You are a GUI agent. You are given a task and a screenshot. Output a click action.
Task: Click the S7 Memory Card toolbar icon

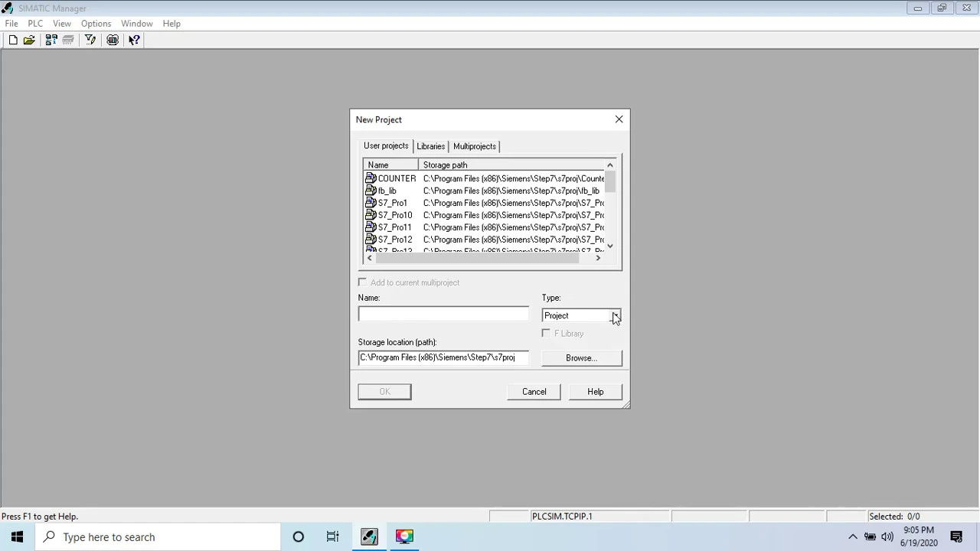pos(68,40)
